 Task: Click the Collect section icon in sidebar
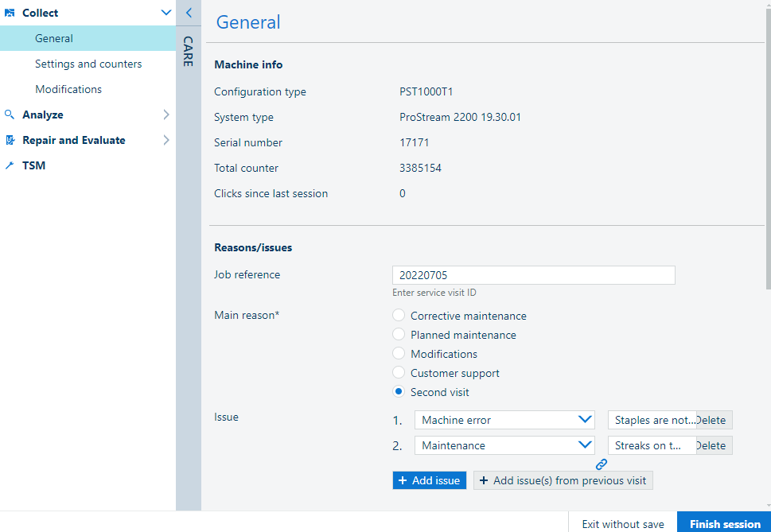(10, 13)
